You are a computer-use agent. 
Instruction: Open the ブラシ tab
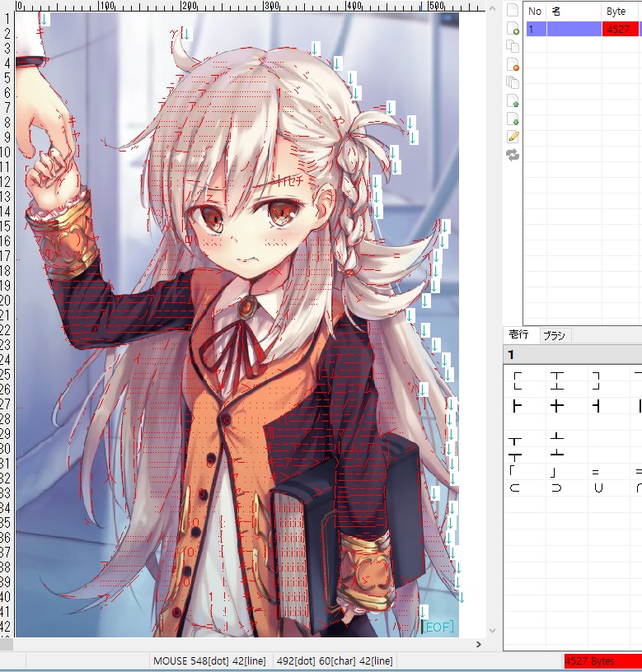pyautogui.click(x=554, y=335)
